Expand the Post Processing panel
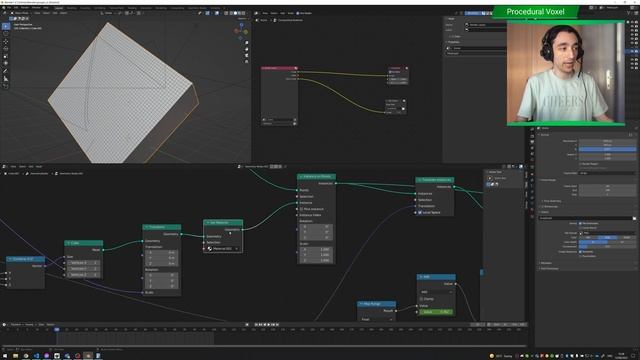This screenshot has height=360, width=640. (x=549, y=269)
